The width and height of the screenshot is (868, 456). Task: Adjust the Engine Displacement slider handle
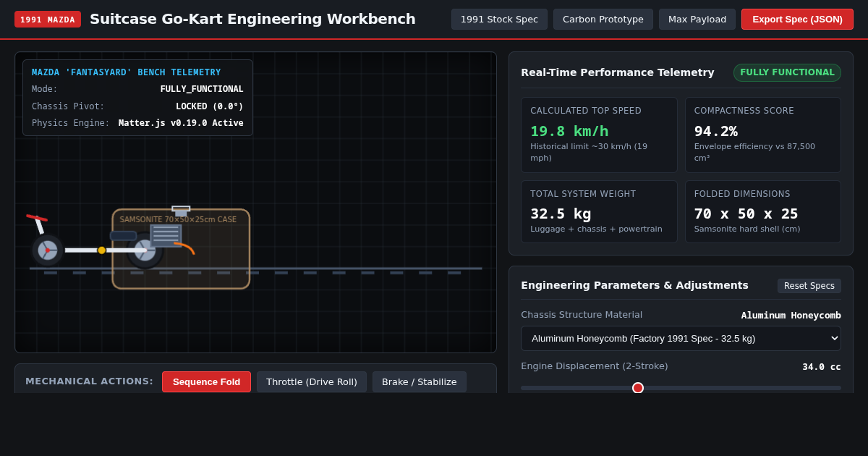point(638,388)
